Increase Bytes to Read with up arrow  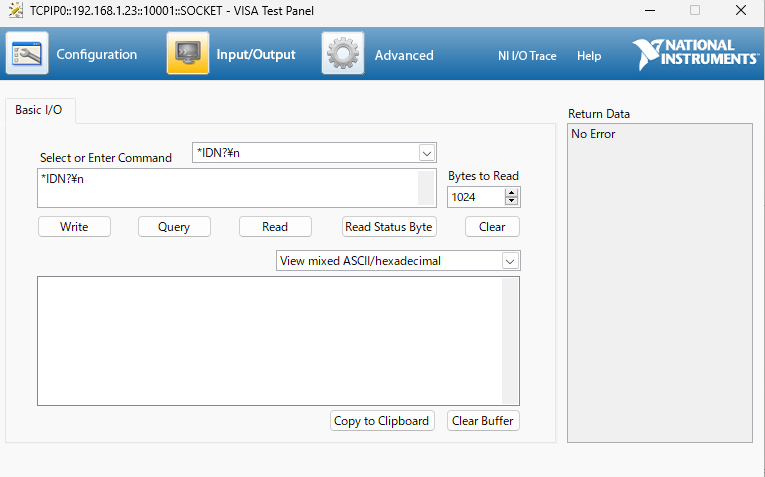(x=511, y=193)
